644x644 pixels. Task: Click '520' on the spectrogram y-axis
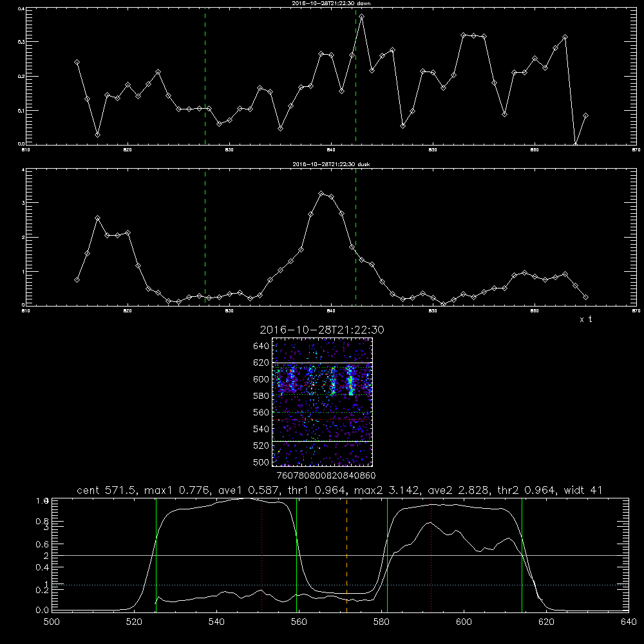(261, 446)
